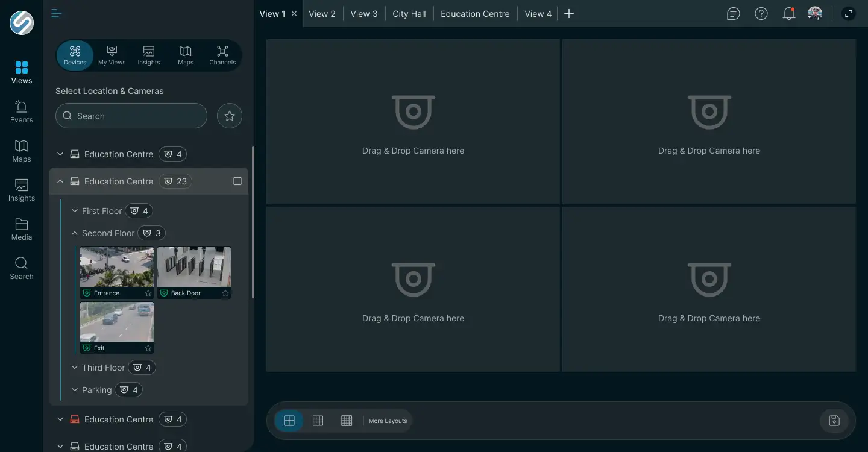This screenshot has height=452, width=868.
Task: Show favorites with the star button
Action: click(230, 116)
